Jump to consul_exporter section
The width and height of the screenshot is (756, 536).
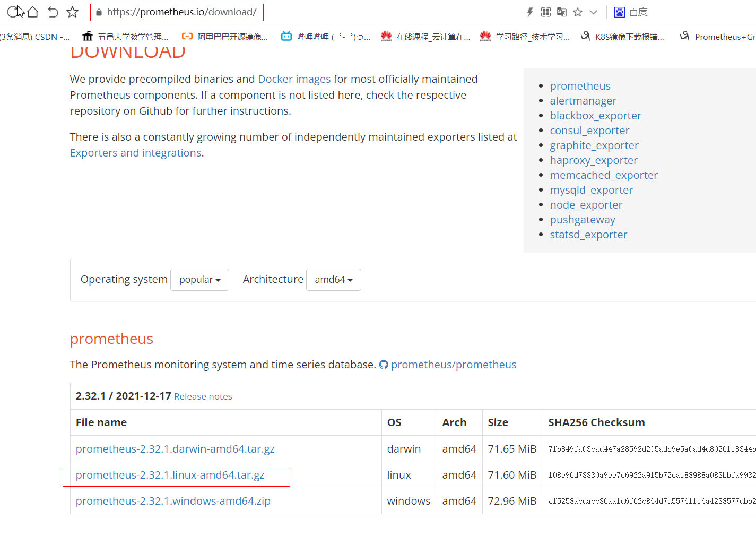(589, 131)
